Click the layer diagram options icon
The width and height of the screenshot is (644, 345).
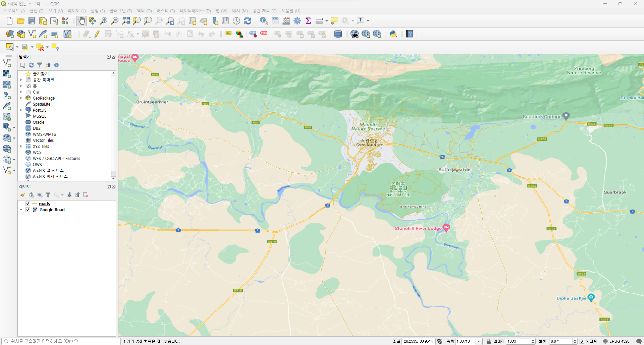[x=239, y=34]
